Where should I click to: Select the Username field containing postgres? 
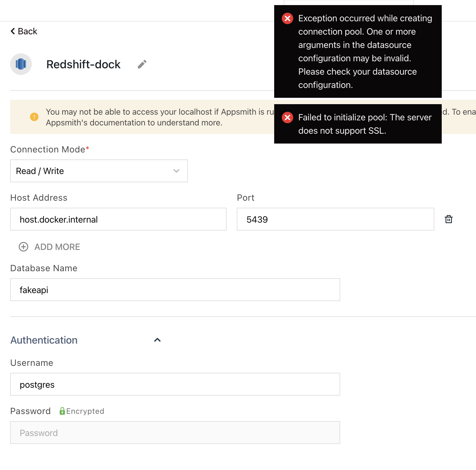[x=175, y=384]
